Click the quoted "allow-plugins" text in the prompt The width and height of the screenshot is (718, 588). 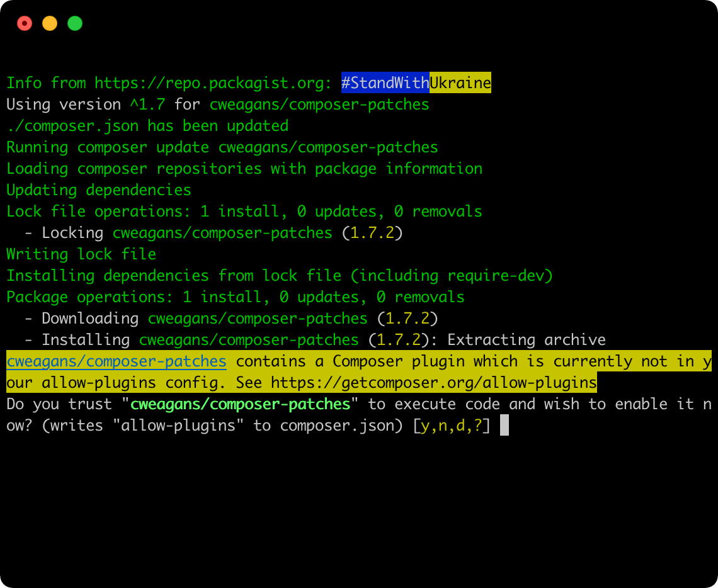[178, 426]
